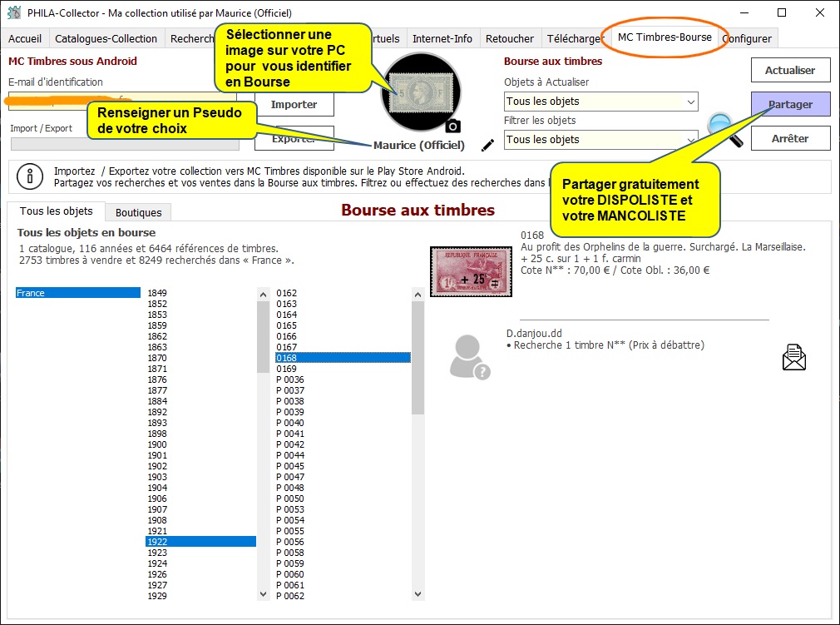Screen dimensions: 840x625
Task: Click the Importer button
Action: [x=294, y=105]
